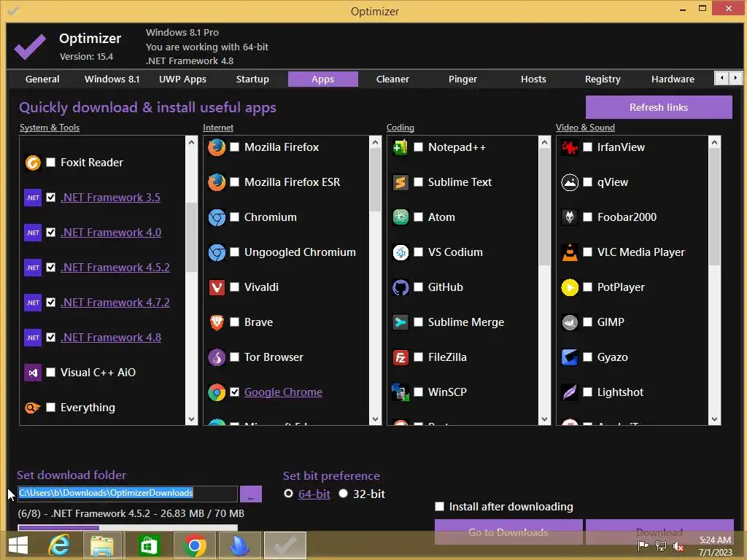
Task: Click the GitHub octocat icon
Action: click(400, 287)
